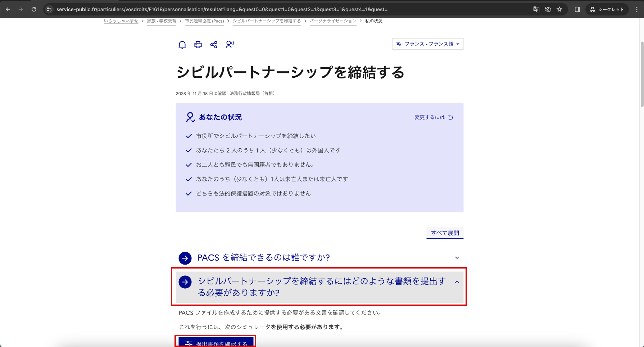This screenshot has width=644, height=347.
Task: Click the share icon
Action: tap(214, 45)
